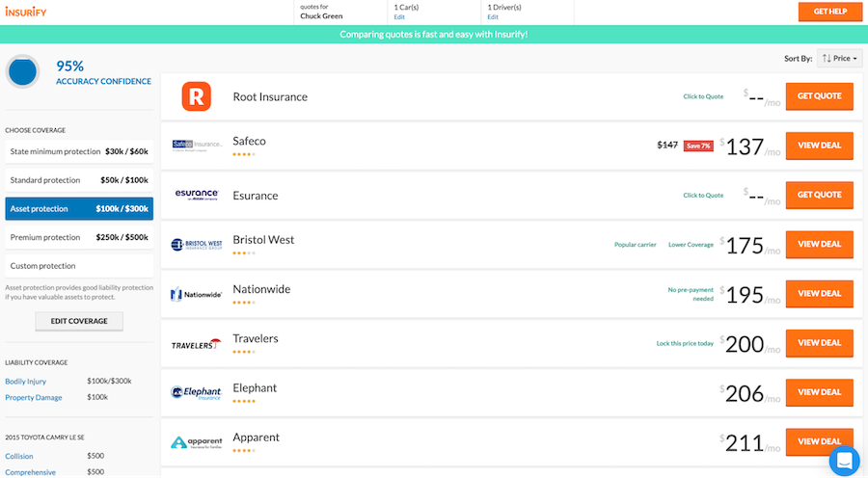
Task: Click View Deal for Travelers
Action: (819, 343)
